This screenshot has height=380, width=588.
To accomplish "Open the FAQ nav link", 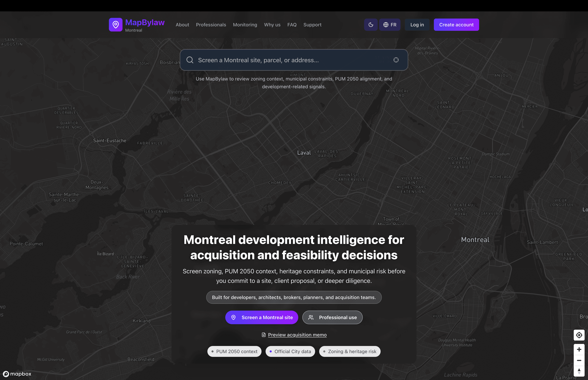I will point(292,25).
